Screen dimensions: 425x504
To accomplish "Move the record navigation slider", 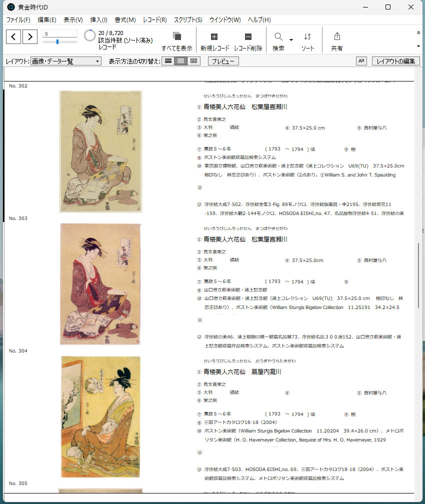I will tap(57, 42).
